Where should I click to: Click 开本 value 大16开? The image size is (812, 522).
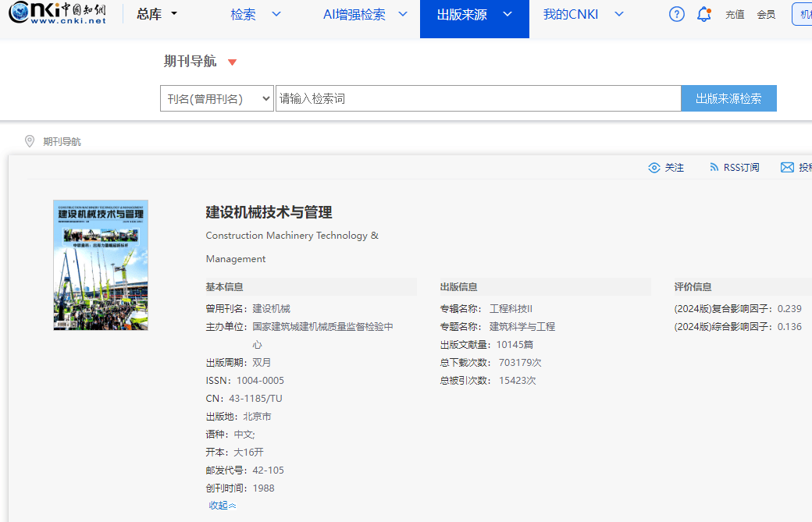click(x=248, y=452)
